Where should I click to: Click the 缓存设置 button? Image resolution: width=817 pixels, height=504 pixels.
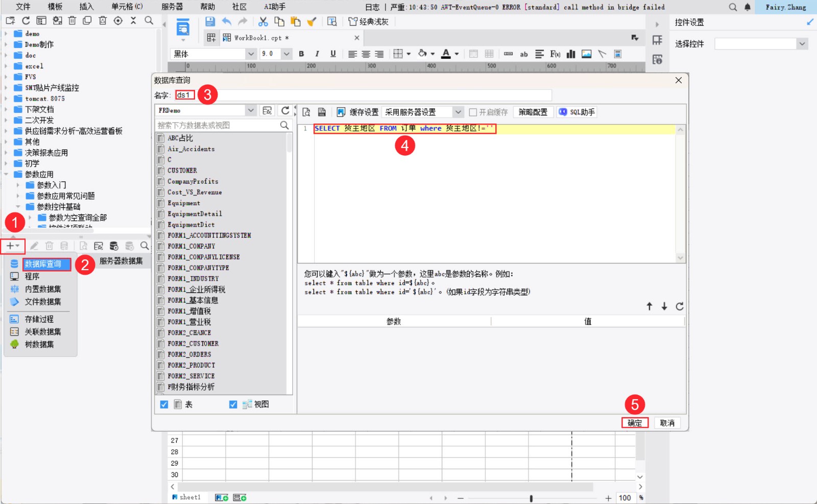357,112
